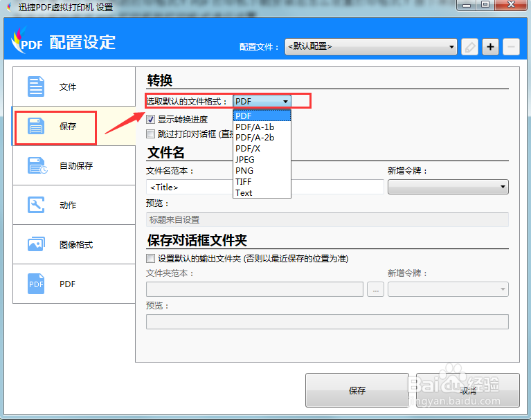Select the 保存 tab label in sidebar
Image resolution: width=531 pixels, height=420 pixels.
[x=68, y=126]
